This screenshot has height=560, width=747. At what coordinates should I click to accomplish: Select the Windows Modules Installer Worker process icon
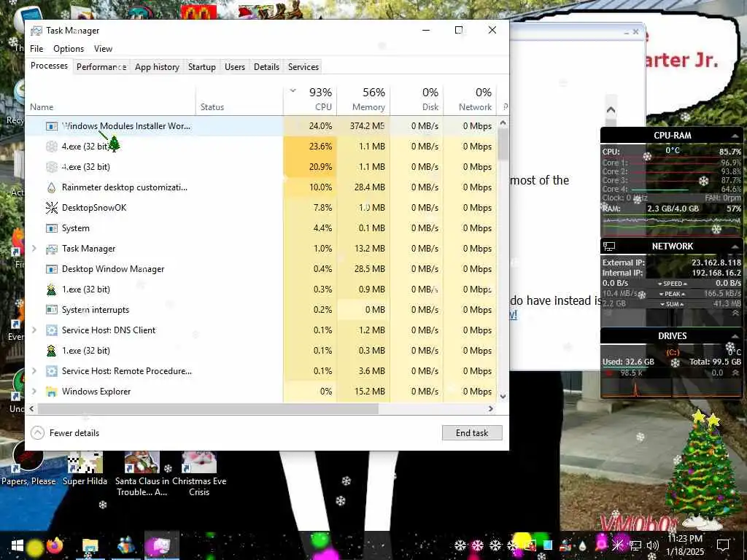(x=52, y=126)
